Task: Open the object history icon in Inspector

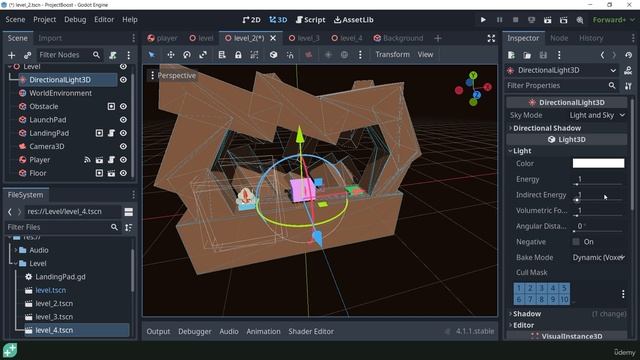Action: click(629, 55)
